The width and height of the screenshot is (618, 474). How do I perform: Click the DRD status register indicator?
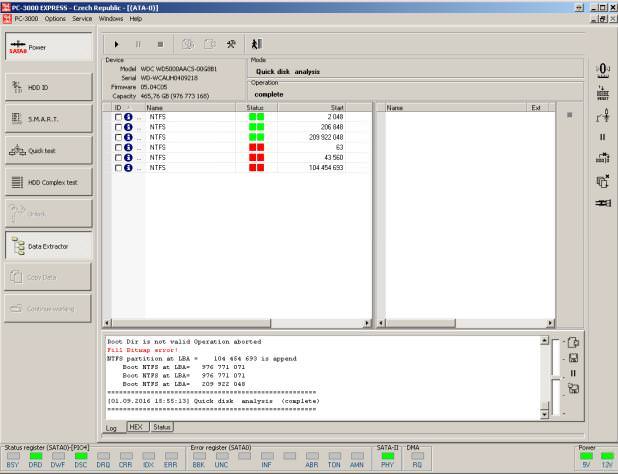35,456
